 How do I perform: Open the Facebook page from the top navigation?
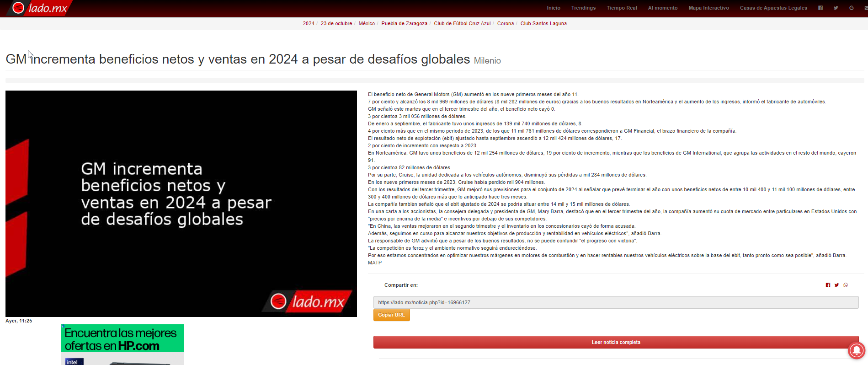820,8
